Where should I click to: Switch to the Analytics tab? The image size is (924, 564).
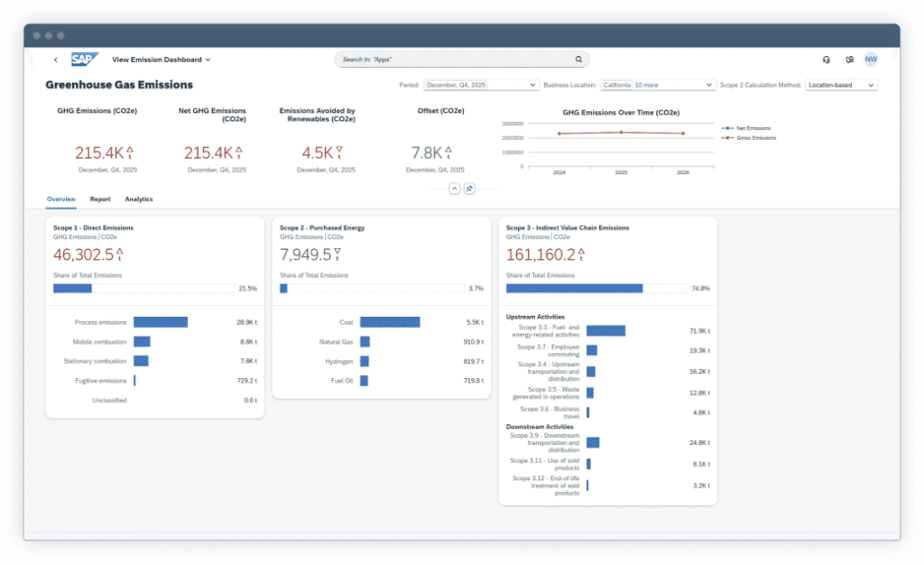139,199
